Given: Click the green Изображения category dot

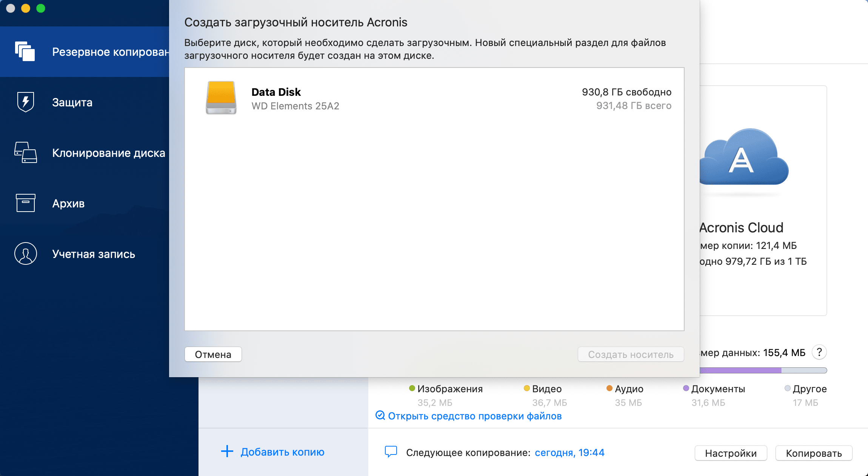Looking at the screenshot, I should tap(411, 388).
